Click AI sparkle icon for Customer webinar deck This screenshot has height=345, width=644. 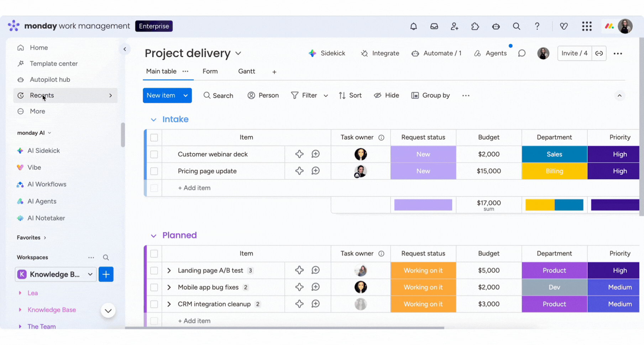click(299, 154)
